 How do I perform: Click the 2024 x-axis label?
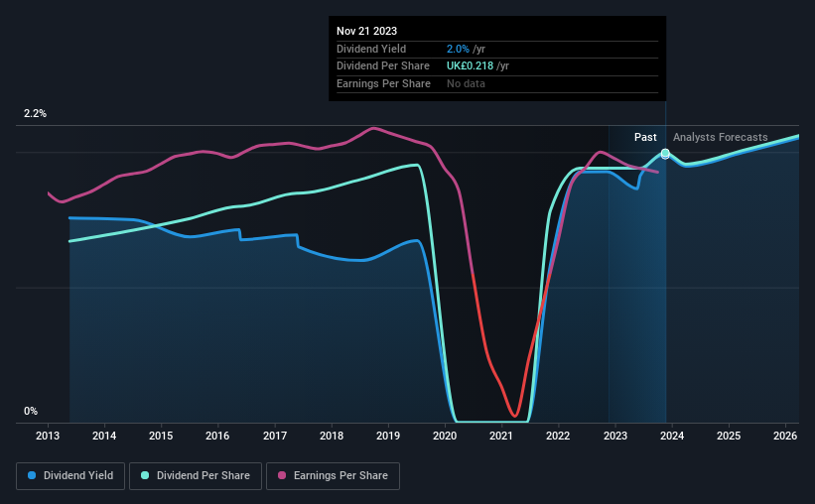[671, 436]
